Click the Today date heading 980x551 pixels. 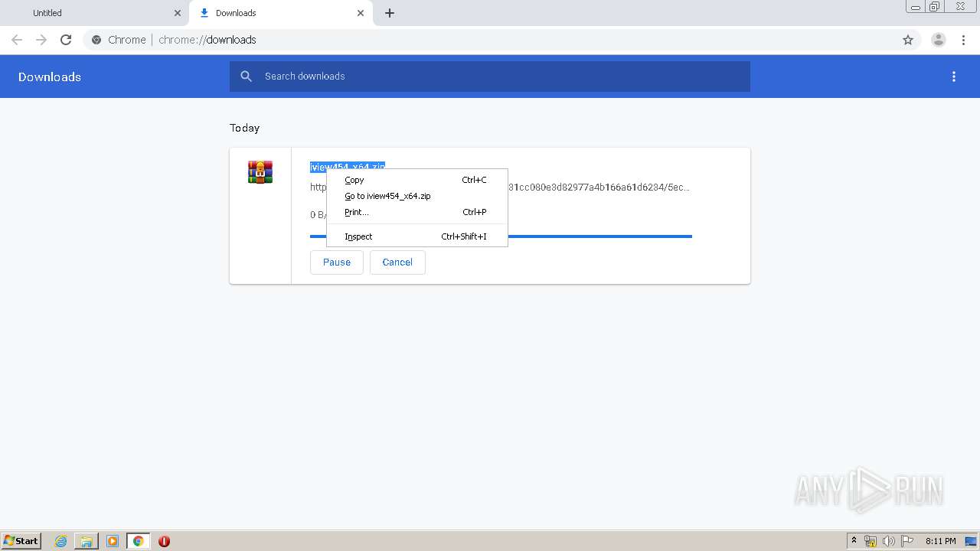point(245,128)
